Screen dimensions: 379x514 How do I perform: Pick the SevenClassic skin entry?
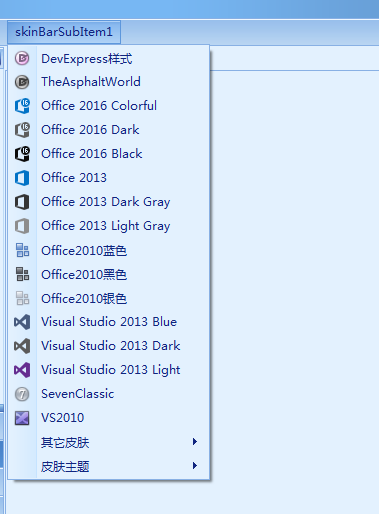click(x=109, y=394)
